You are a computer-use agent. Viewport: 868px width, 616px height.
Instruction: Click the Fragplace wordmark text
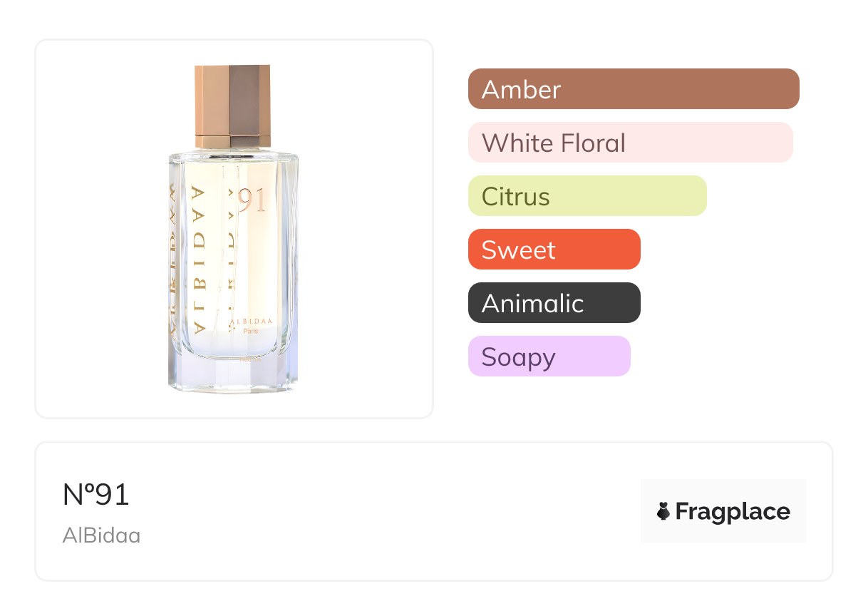tap(733, 512)
